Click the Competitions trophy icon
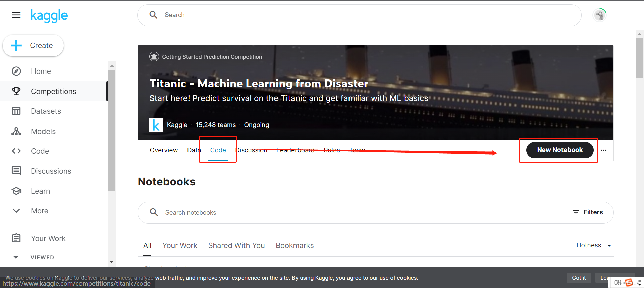Image resolution: width=644 pixels, height=288 pixels. [16, 91]
